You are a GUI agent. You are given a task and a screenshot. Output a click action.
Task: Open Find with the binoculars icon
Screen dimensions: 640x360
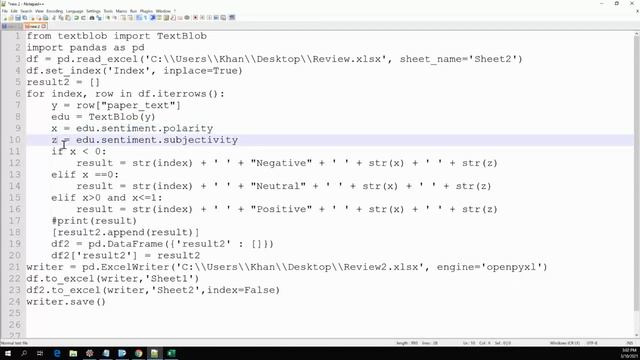(92, 18)
